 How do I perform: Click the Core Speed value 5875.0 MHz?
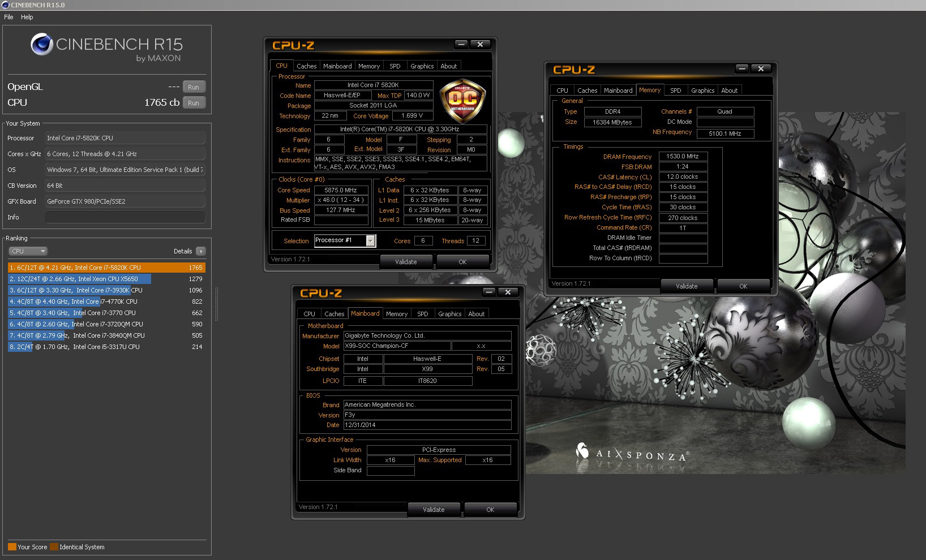coord(341,190)
